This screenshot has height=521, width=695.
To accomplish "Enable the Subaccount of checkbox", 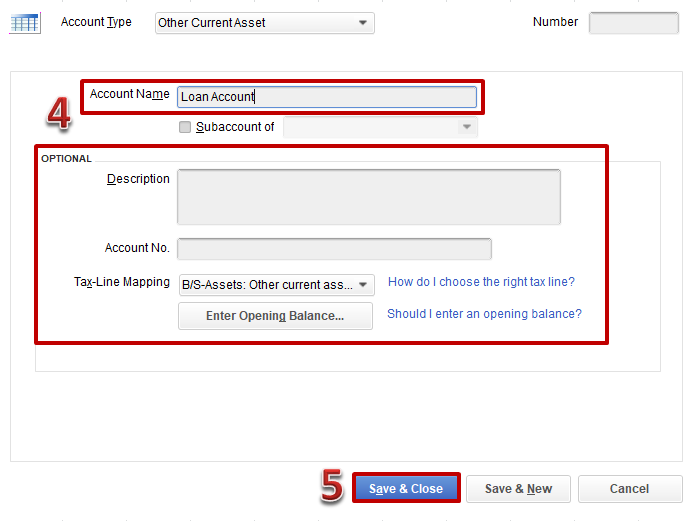I will (x=184, y=127).
